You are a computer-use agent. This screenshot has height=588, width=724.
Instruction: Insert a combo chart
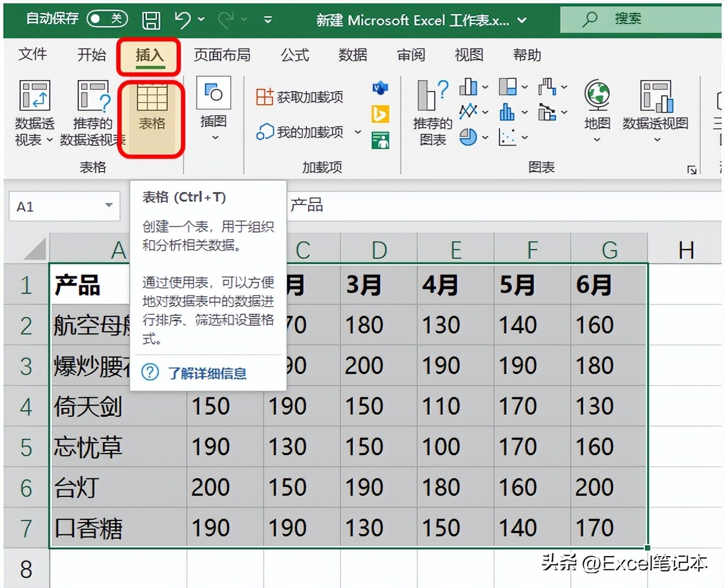pos(547,112)
